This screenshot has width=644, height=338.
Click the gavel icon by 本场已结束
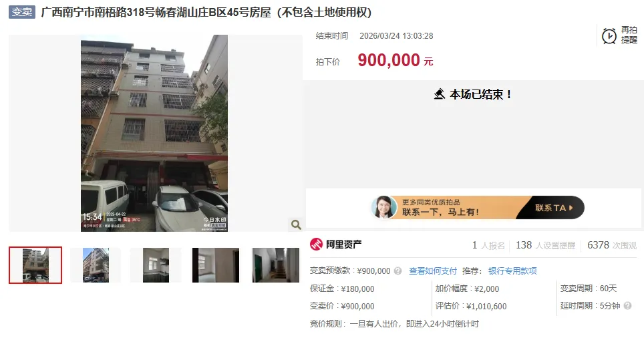pyautogui.click(x=440, y=94)
